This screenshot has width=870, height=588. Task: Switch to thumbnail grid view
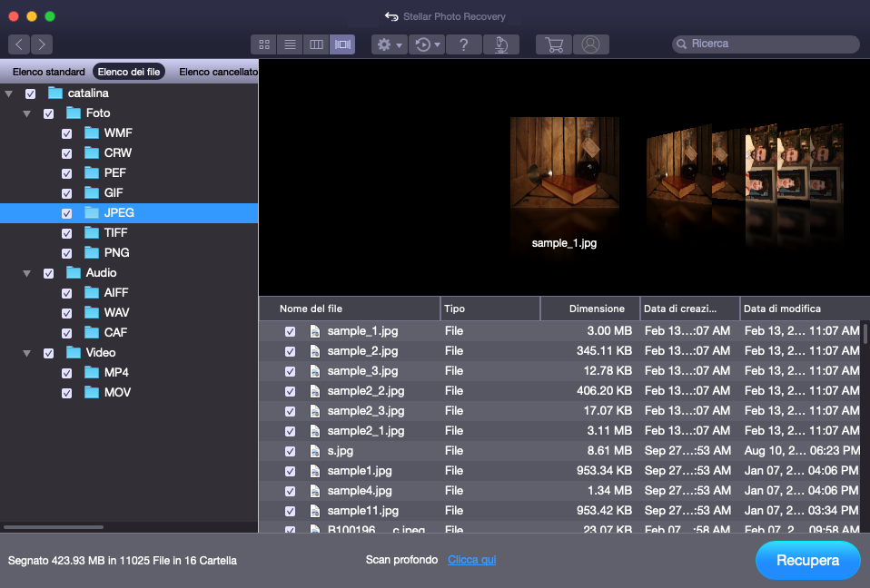(264, 44)
